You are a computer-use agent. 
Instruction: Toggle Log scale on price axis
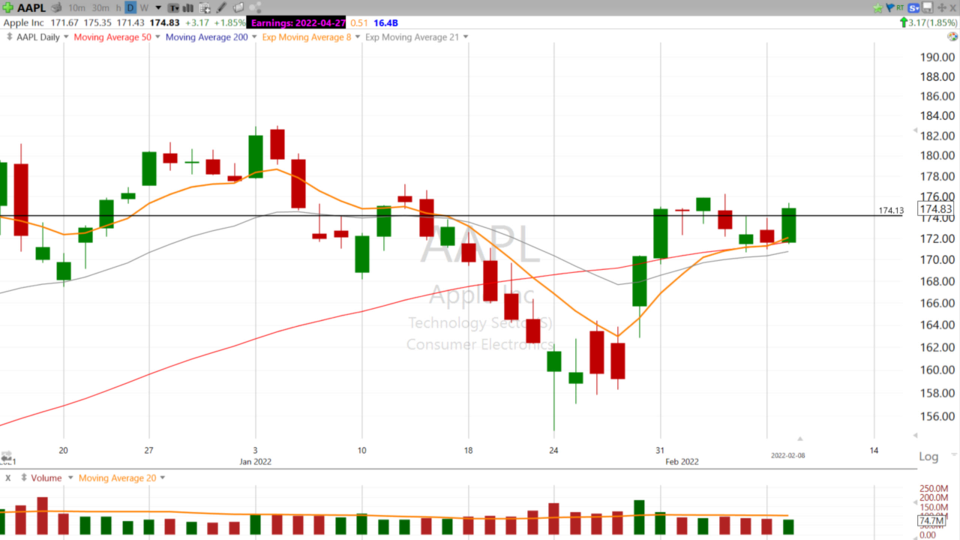click(x=928, y=457)
